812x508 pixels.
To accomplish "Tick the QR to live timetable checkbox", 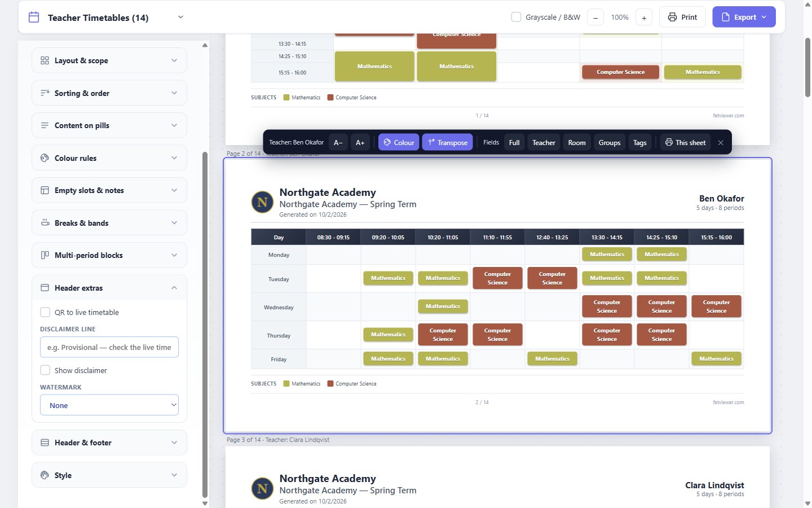I will pos(45,312).
